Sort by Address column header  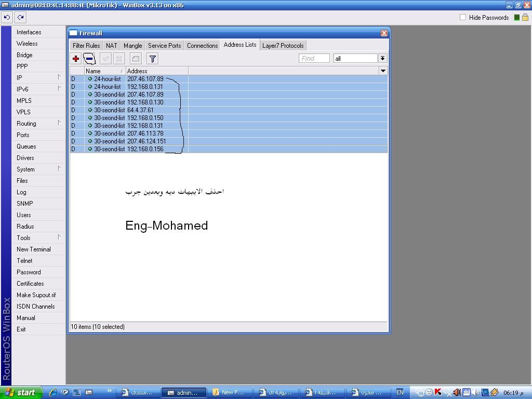click(x=157, y=71)
